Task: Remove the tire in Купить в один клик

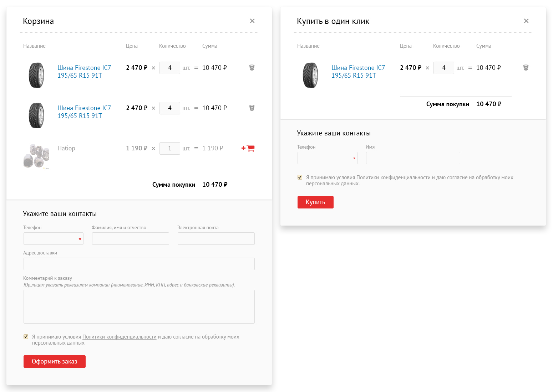Action: click(x=526, y=67)
